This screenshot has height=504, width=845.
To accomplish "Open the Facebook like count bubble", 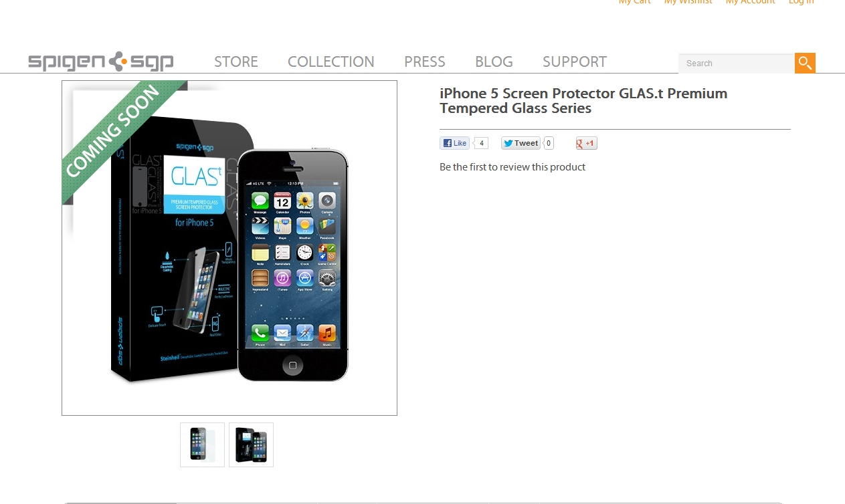I will click(x=481, y=143).
